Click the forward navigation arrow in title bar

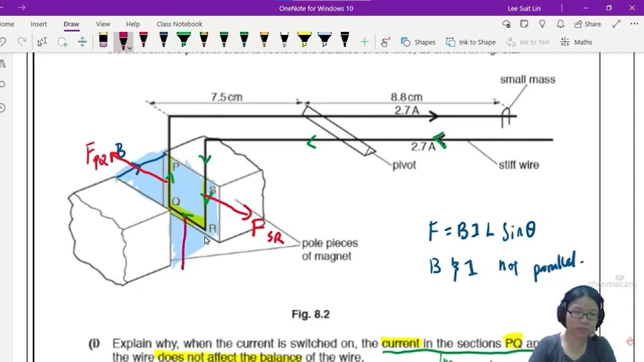[21, 8]
